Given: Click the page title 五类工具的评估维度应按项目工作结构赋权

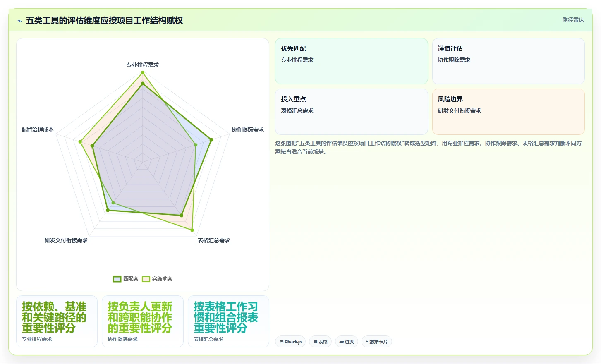Looking at the screenshot, I should pos(104,20).
